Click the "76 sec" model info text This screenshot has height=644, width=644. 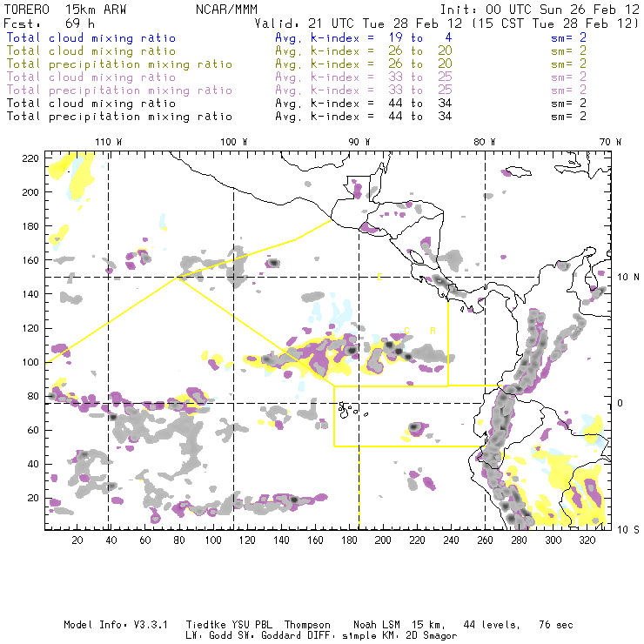[x=556, y=625]
